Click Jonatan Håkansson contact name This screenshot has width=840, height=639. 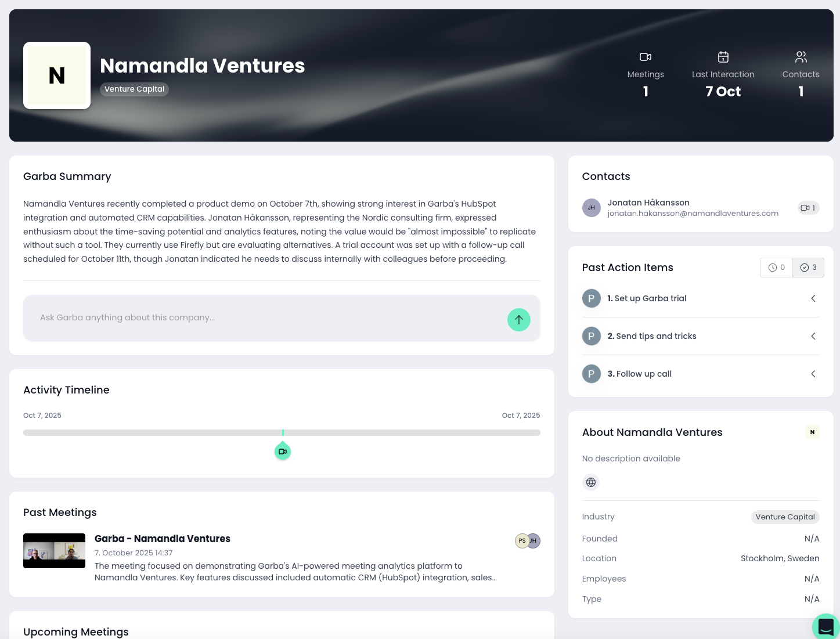[x=648, y=203]
